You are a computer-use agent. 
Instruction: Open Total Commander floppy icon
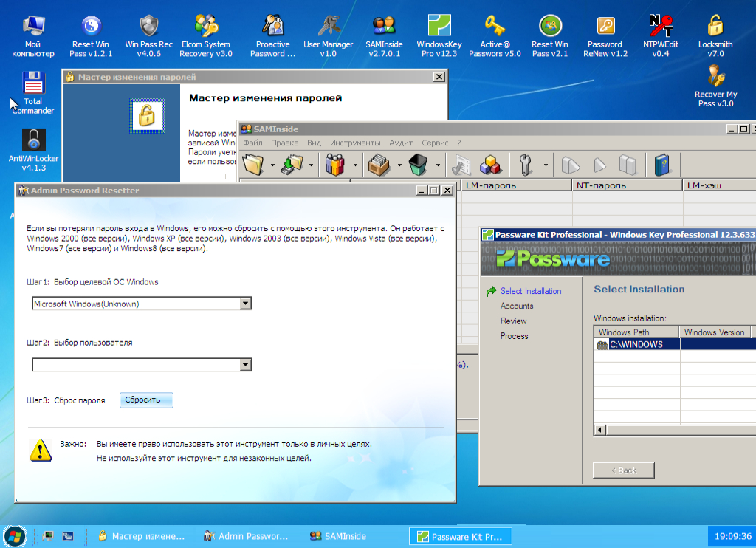tap(33, 93)
